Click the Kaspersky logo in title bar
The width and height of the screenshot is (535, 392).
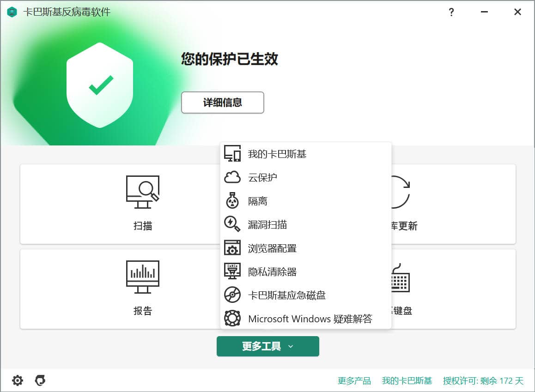[x=12, y=12]
